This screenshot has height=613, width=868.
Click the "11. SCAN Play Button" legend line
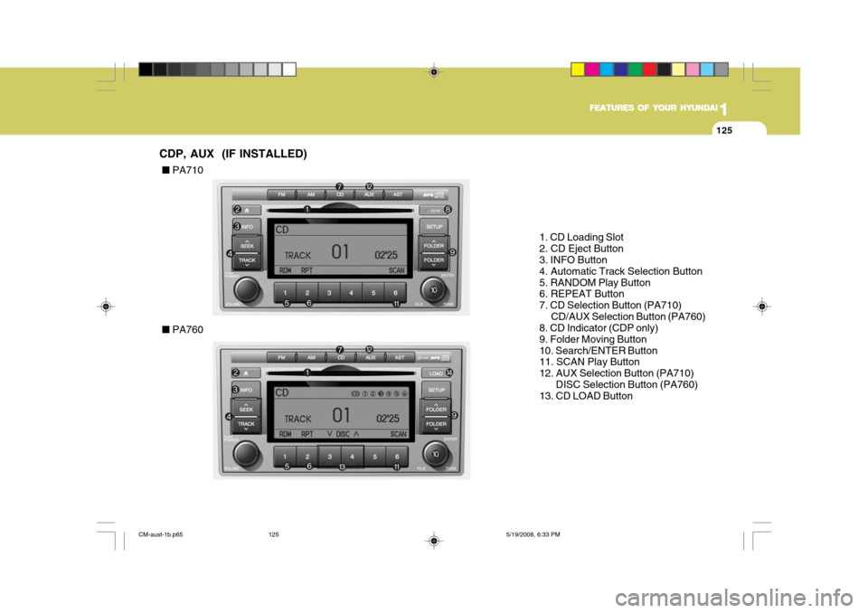point(590,362)
